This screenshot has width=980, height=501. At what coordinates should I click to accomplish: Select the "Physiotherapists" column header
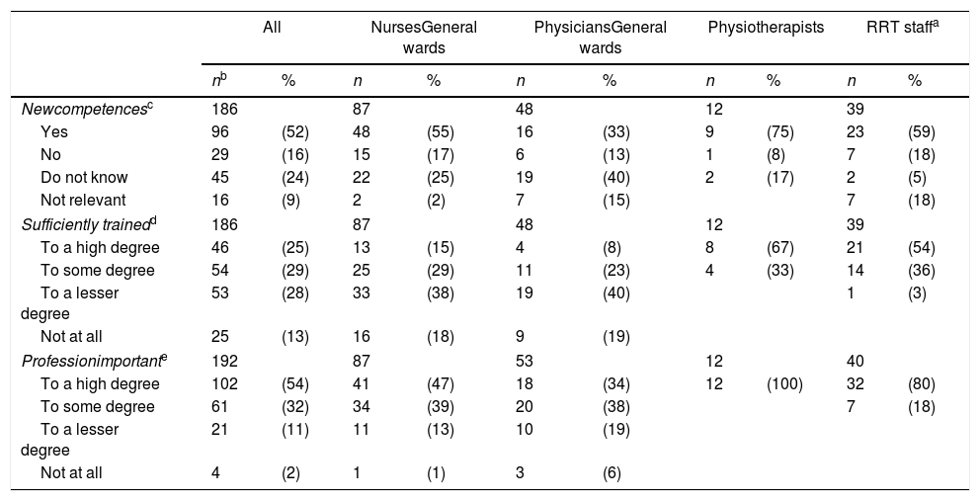[766, 29]
